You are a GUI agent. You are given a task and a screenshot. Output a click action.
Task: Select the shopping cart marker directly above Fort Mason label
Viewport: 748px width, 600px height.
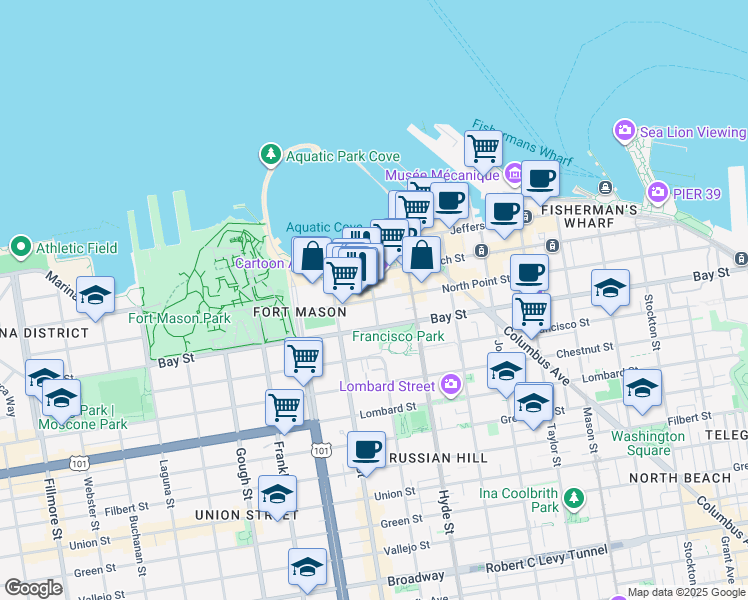point(342,279)
